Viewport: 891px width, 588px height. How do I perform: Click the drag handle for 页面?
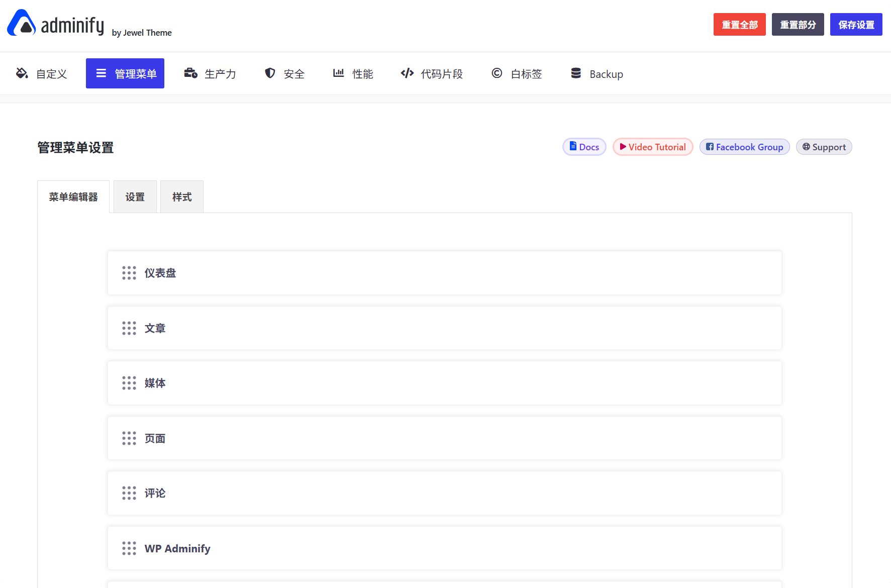click(x=129, y=438)
